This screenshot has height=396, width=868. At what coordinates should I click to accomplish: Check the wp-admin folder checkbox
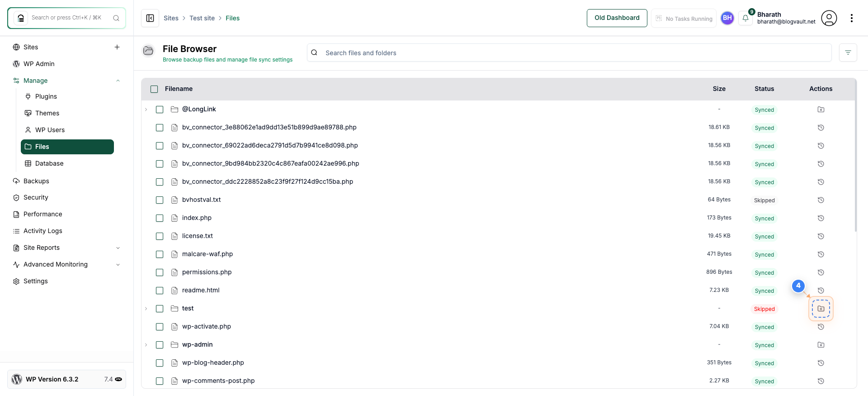pyautogui.click(x=160, y=345)
